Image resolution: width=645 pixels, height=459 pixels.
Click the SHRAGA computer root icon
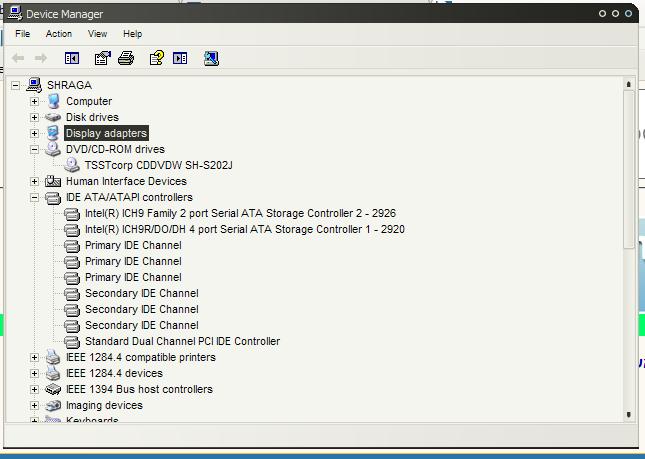[x=34, y=85]
